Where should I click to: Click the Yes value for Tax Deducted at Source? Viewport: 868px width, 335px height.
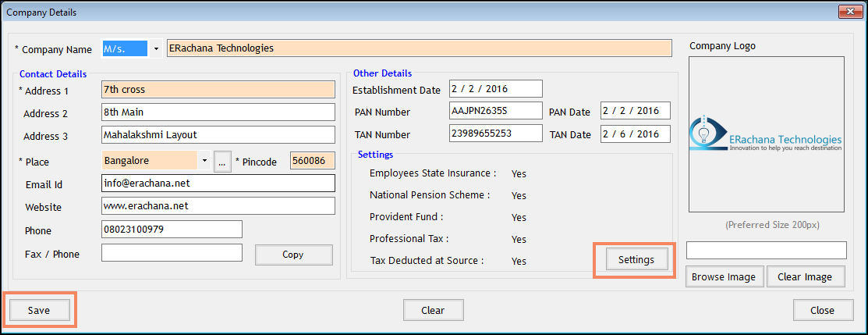pyautogui.click(x=519, y=261)
